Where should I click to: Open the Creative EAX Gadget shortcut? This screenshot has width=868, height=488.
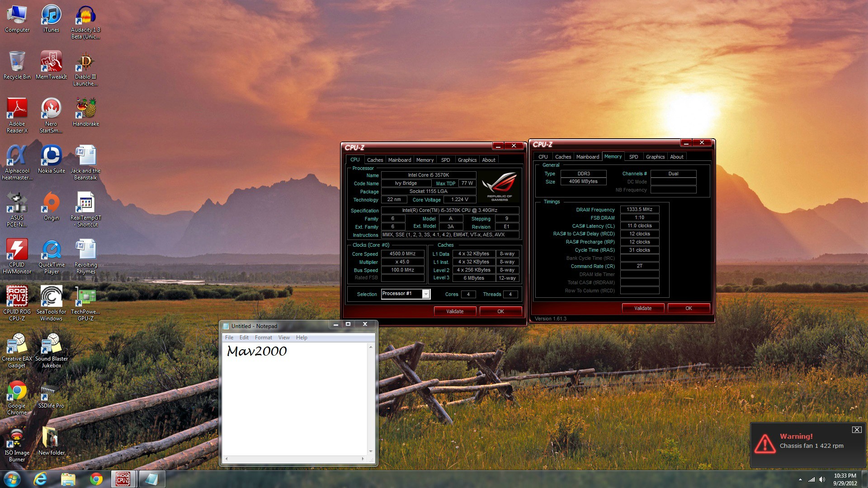pyautogui.click(x=17, y=351)
